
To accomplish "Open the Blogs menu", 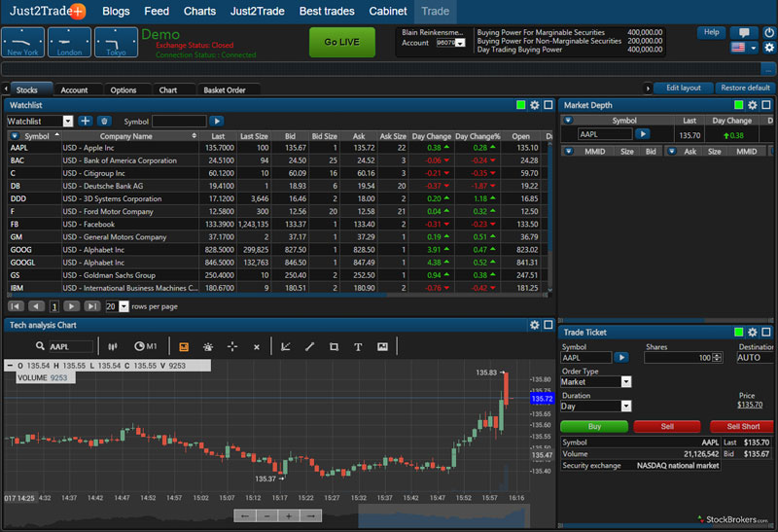I will click(x=116, y=11).
